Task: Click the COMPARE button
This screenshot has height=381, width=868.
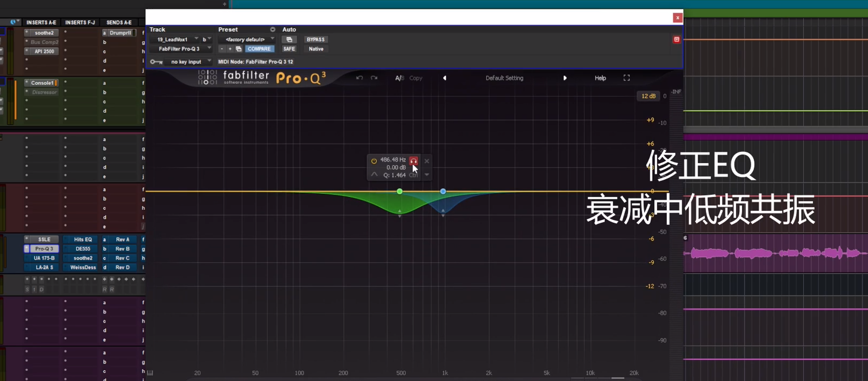Action: pyautogui.click(x=259, y=49)
